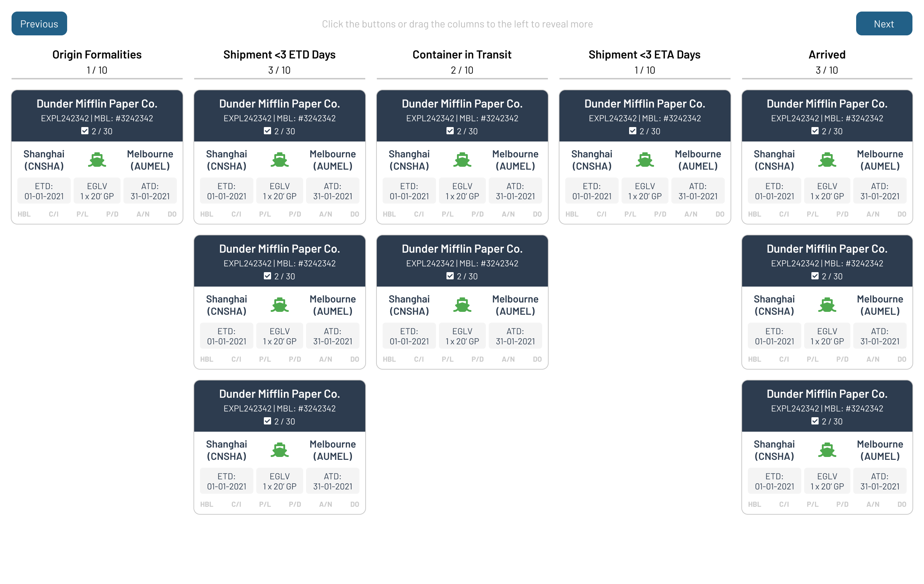This screenshot has height=584, width=924.
Task: Click ship icon in second Arrived card
Action: click(x=827, y=305)
